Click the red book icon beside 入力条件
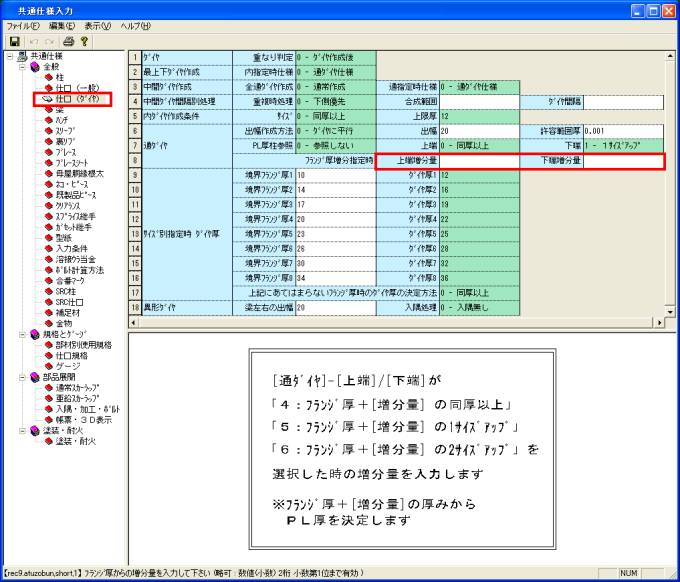This screenshot has height=582, width=680. click(x=49, y=248)
